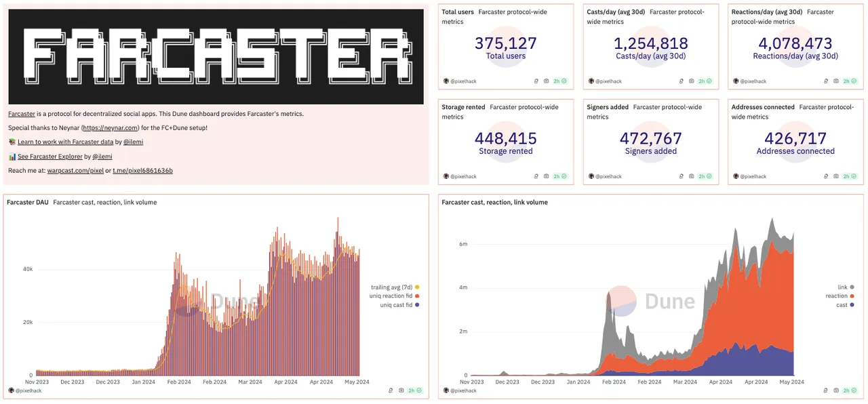Screen dimensions: 868x404
Task: Toggle the cast series in volume legend
Action: (845, 305)
